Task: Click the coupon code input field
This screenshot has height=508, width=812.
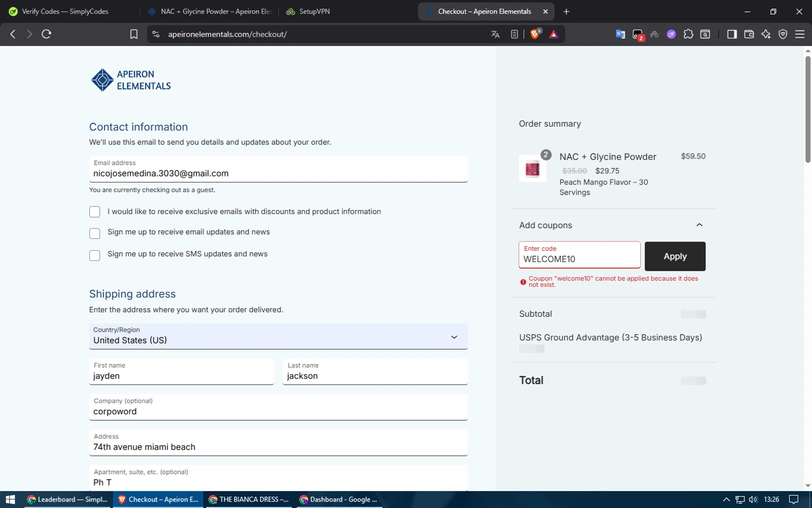Action: coord(579,255)
